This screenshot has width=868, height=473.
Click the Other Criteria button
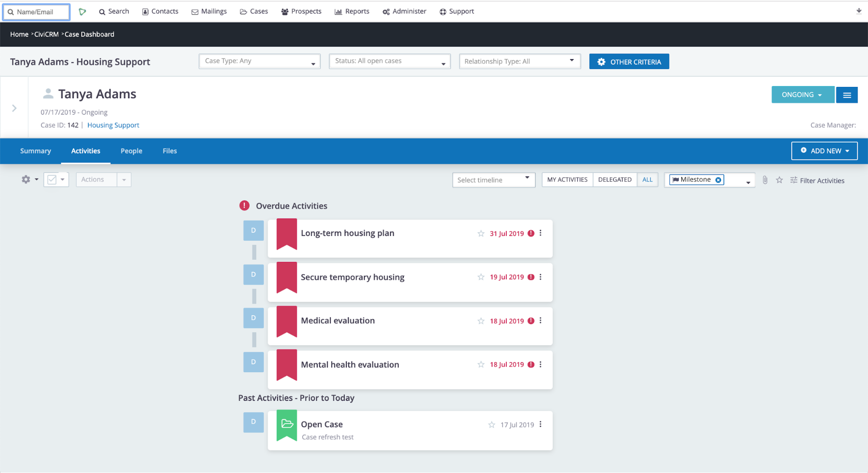coord(629,62)
